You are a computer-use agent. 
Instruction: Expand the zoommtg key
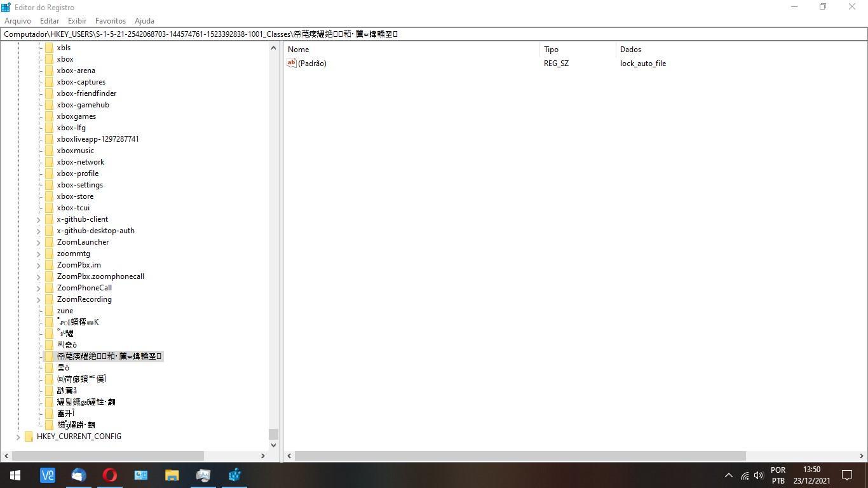coord(38,254)
